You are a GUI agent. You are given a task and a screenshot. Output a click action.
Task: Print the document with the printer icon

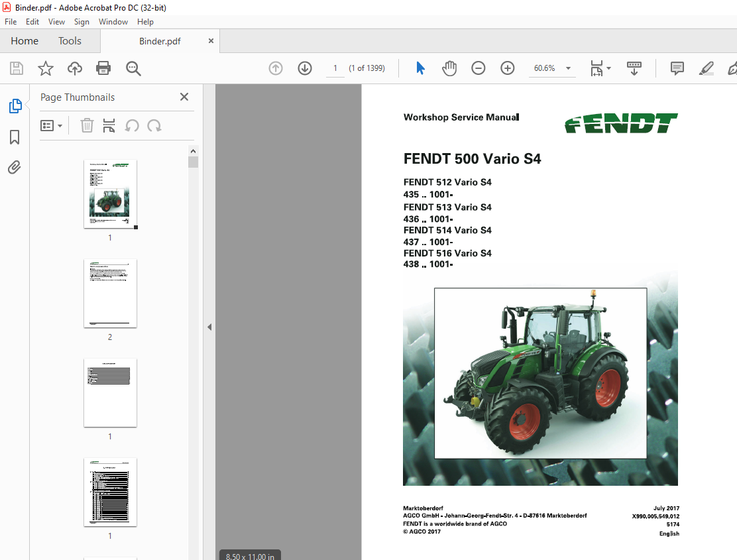(x=103, y=68)
